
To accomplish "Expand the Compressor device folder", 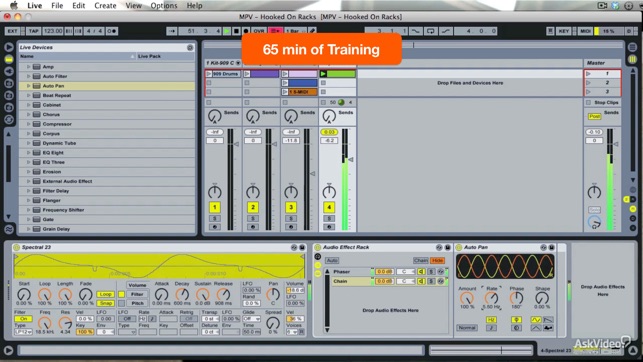I will (x=28, y=124).
